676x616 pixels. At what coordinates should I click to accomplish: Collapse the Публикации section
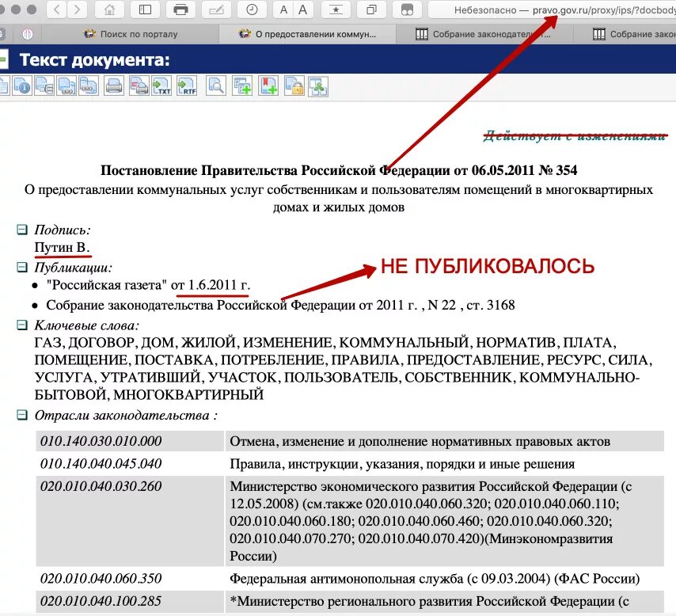[22, 265]
